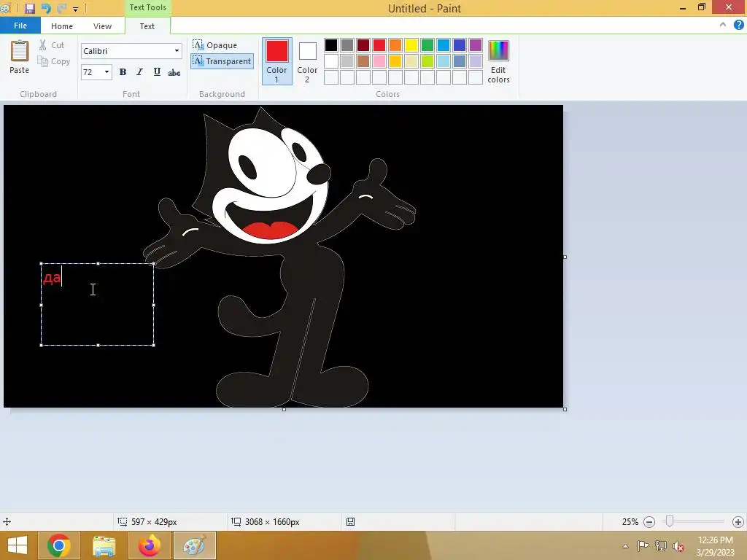Screen dimensions: 747x560
Task: Pick the orange color swatch
Action: 395,45
